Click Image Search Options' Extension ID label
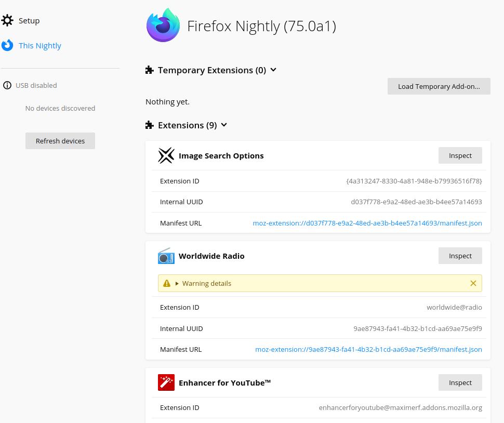Image resolution: width=504 pixels, height=423 pixels. click(x=180, y=181)
